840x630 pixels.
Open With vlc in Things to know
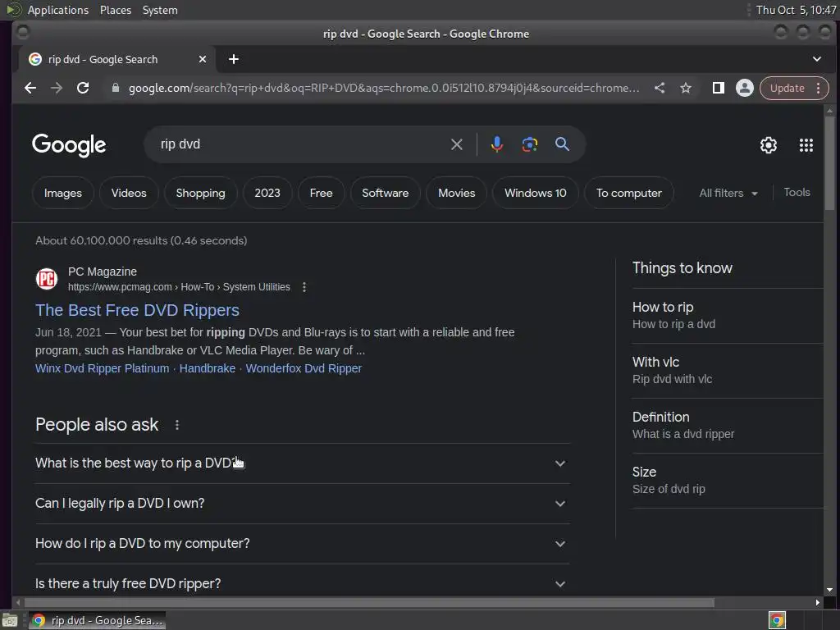pos(728,371)
